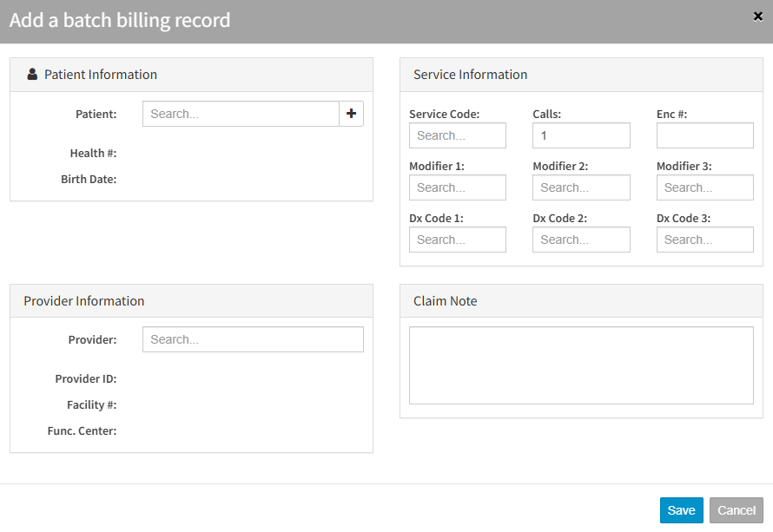Click the Provider Information heading
The height and width of the screenshot is (532, 773).
click(x=83, y=301)
